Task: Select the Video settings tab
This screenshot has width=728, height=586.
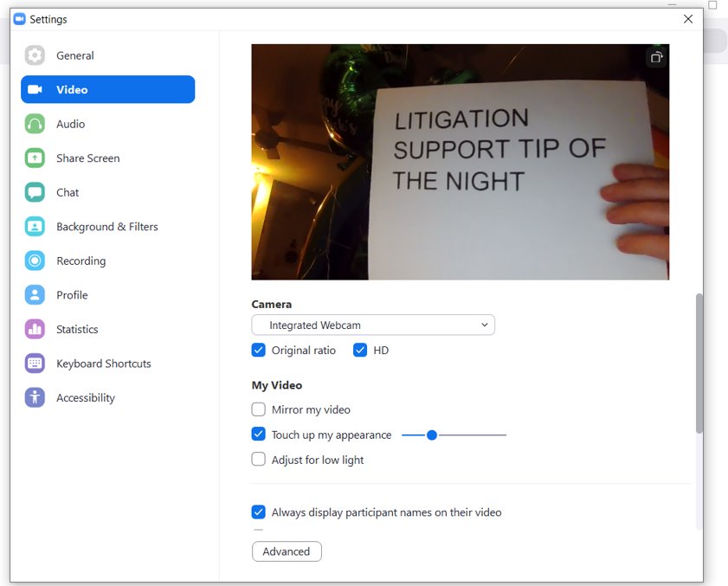Action: [x=107, y=90]
